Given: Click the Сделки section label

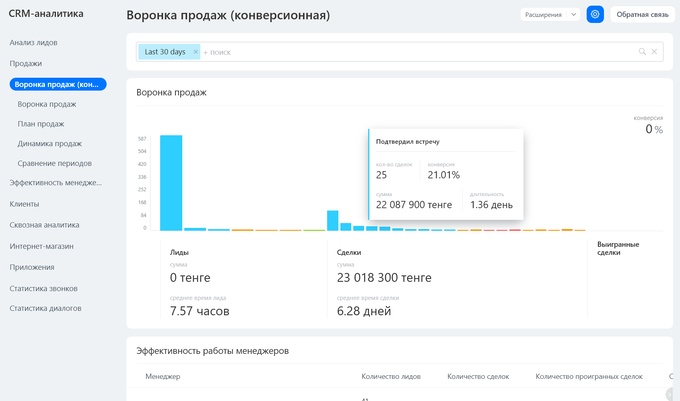Looking at the screenshot, I should (x=349, y=252).
